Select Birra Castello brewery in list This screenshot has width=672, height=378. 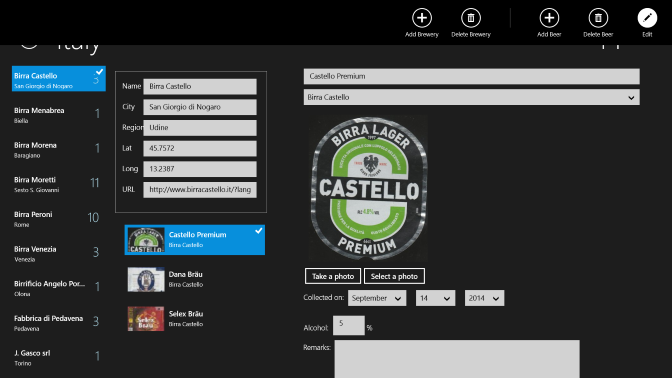(x=59, y=79)
